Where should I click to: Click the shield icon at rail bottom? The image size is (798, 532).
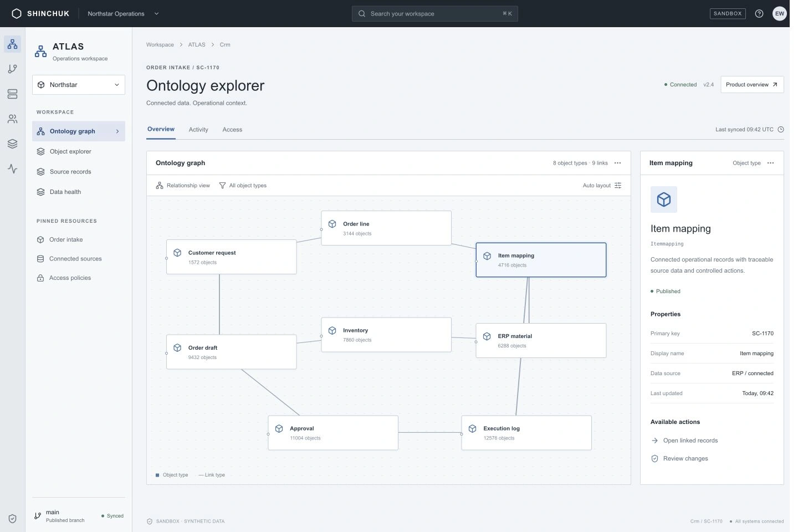pyautogui.click(x=13, y=519)
